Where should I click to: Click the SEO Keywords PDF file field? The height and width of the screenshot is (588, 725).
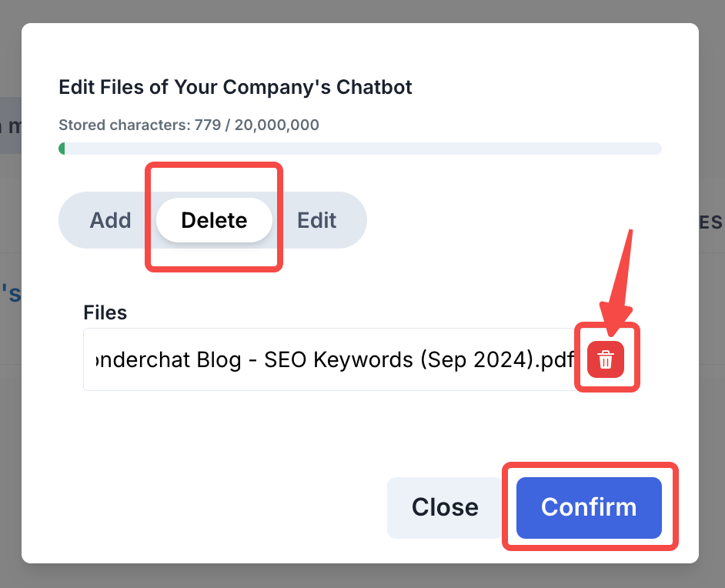coord(331,359)
